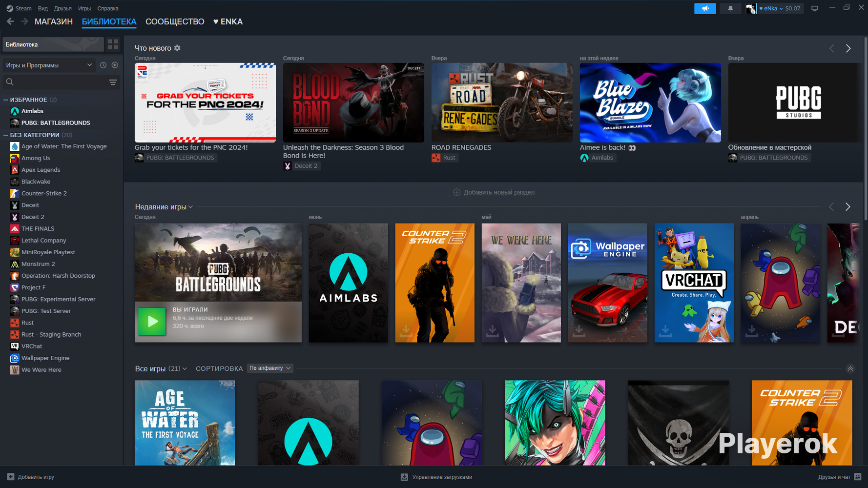868x488 pixels.
Task: Collapse the ИЗБРАННОЕ category
Action: [6, 100]
